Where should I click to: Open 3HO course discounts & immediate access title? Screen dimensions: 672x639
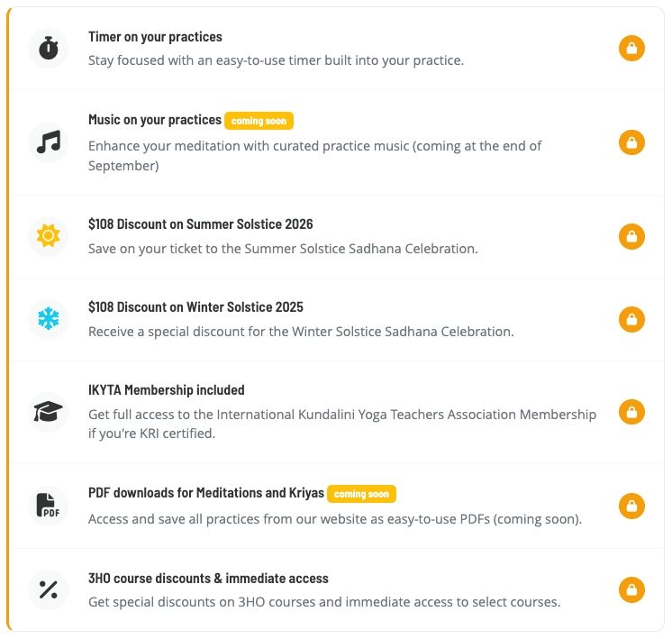[x=208, y=579]
